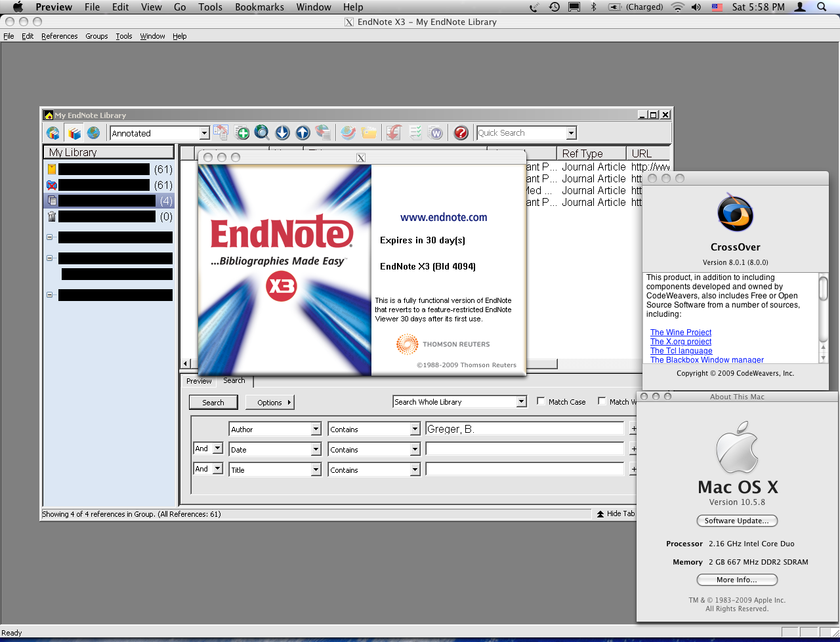Open the Annotated output style dropdown
Viewport: 840px width, 642px height.
pyautogui.click(x=203, y=132)
